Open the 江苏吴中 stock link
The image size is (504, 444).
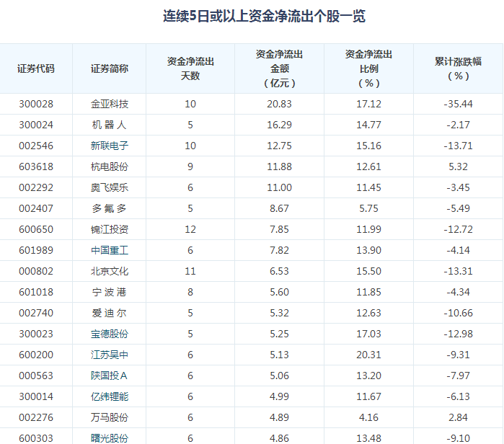tap(110, 355)
